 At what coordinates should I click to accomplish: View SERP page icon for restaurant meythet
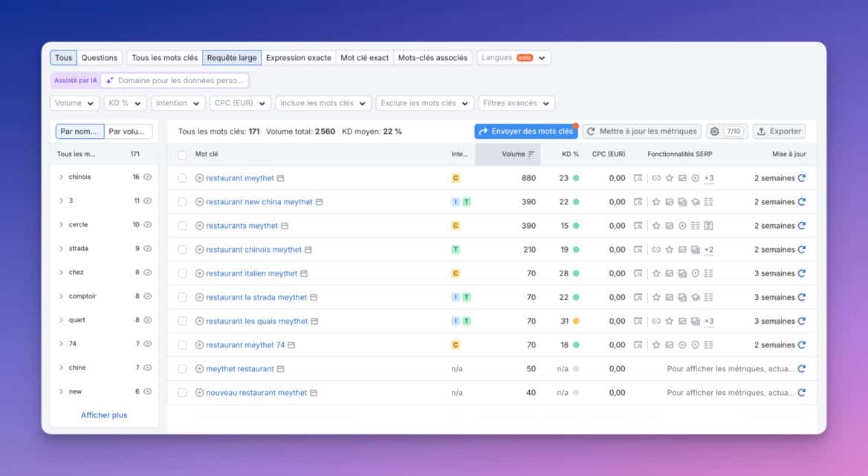(x=638, y=178)
